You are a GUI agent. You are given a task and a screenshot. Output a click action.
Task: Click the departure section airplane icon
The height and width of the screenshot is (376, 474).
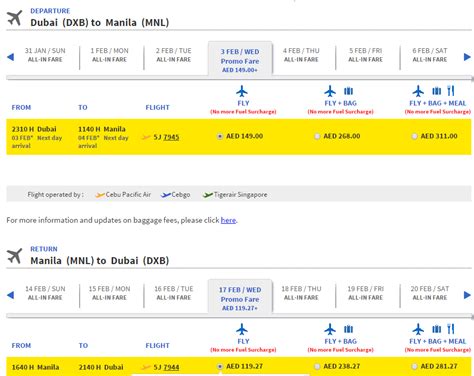pyautogui.click(x=15, y=18)
